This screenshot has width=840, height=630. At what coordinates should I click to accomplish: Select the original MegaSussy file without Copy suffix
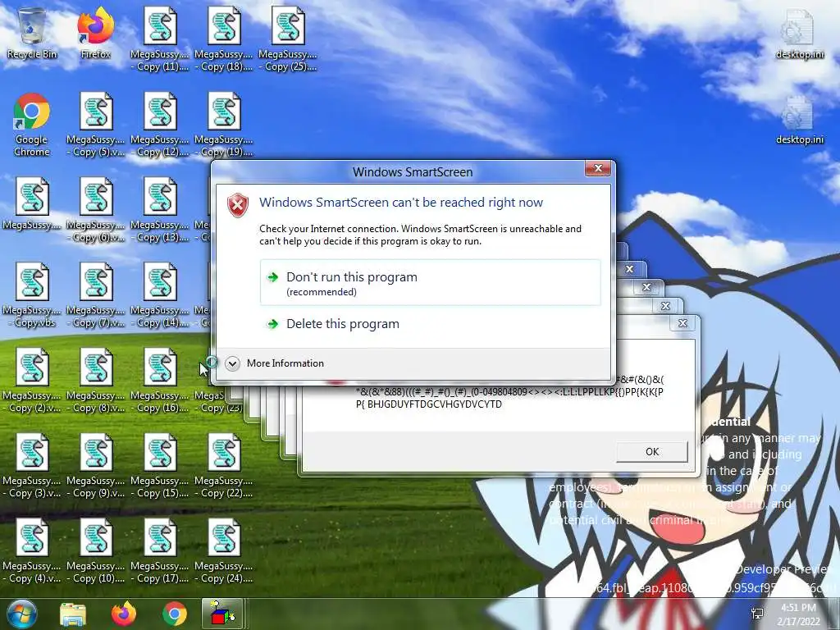32,203
